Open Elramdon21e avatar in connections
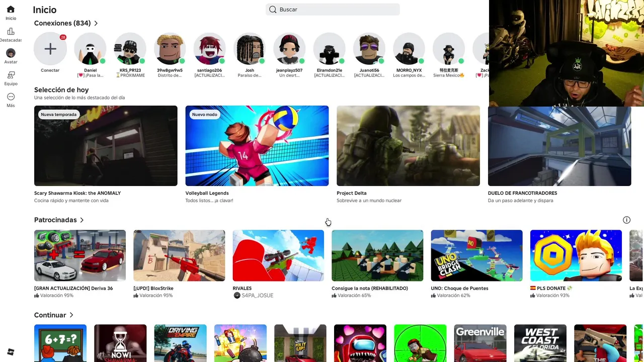Viewport: 644px width, 362px height. (x=329, y=49)
